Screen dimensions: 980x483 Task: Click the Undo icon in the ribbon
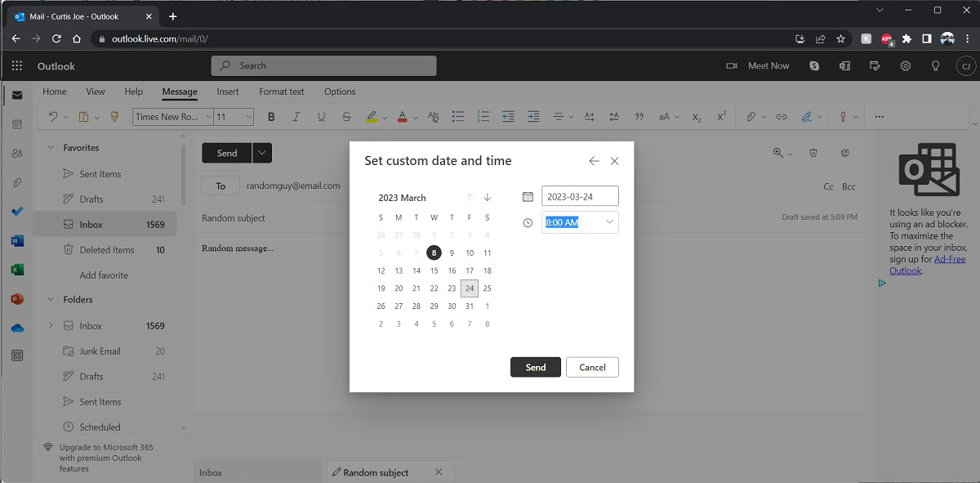click(x=53, y=117)
